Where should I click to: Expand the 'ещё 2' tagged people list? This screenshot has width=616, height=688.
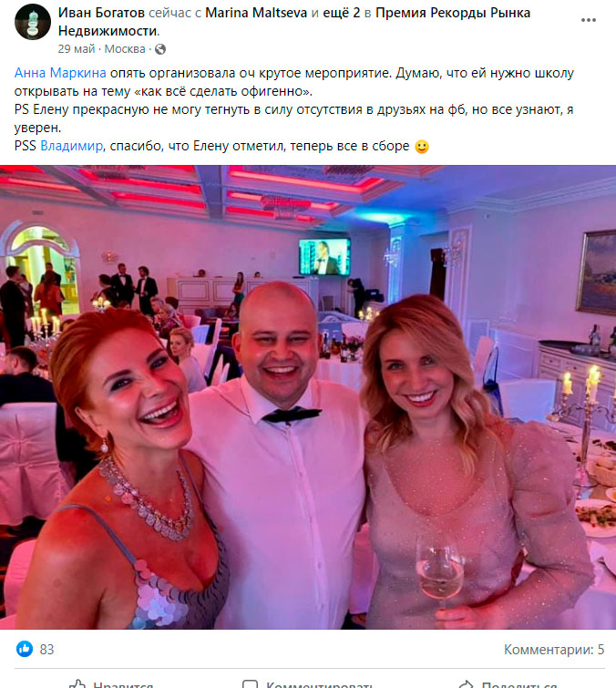click(342, 13)
